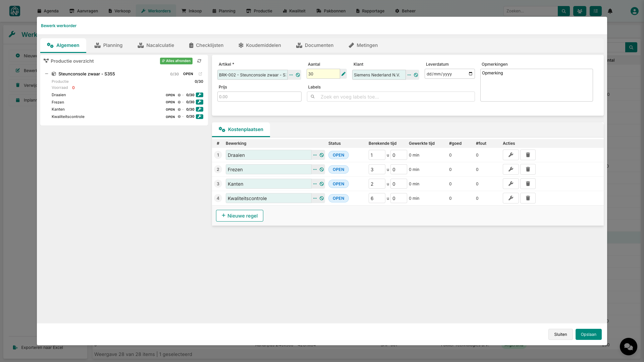644x362 pixels.
Task: Switch to the Nacalculatie tab
Action: [156, 46]
